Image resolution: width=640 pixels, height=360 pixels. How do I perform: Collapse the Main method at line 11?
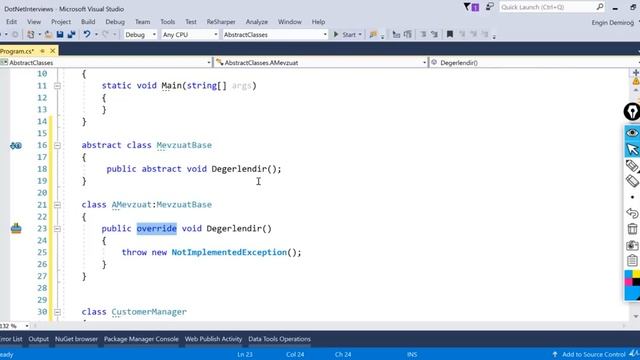pyautogui.click(x=57, y=86)
